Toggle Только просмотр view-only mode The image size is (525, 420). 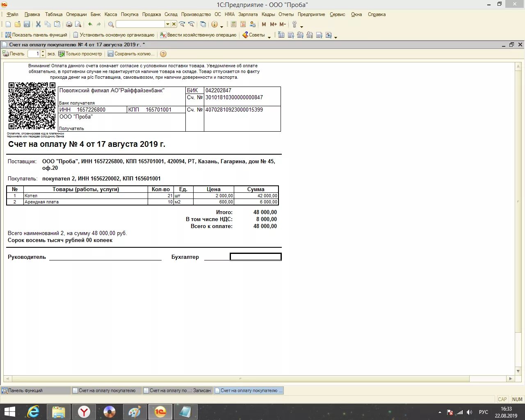(x=80, y=54)
